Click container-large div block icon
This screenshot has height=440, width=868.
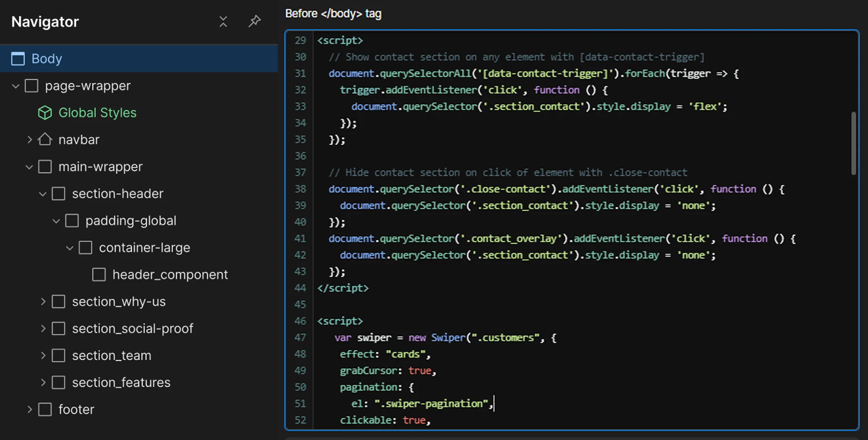point(85,248)
